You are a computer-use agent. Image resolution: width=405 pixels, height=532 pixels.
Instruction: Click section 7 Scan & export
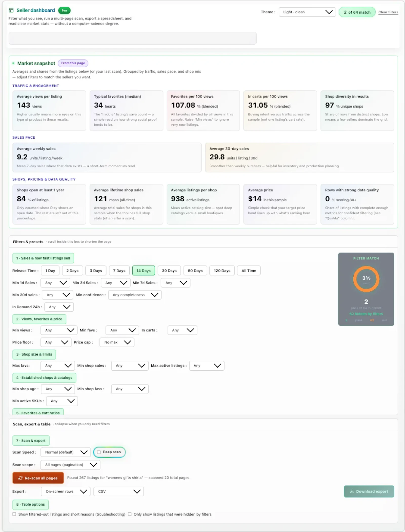click(x=31, y=441)
